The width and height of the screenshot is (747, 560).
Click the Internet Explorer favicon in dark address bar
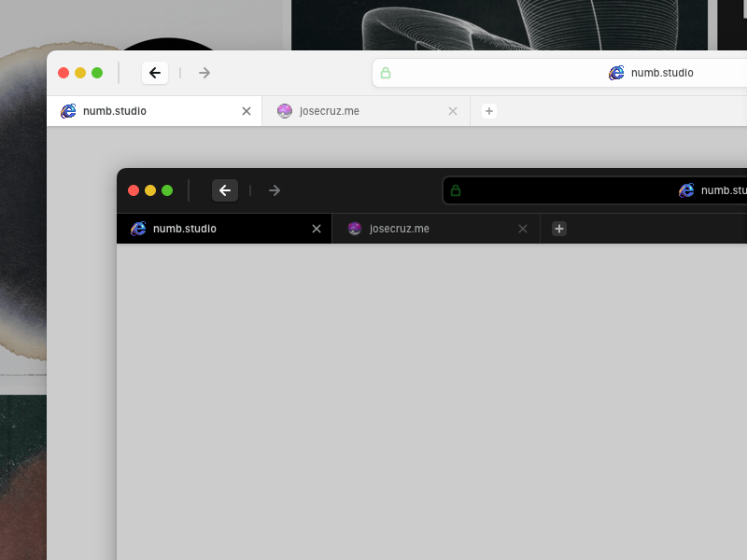pos(686,190)
